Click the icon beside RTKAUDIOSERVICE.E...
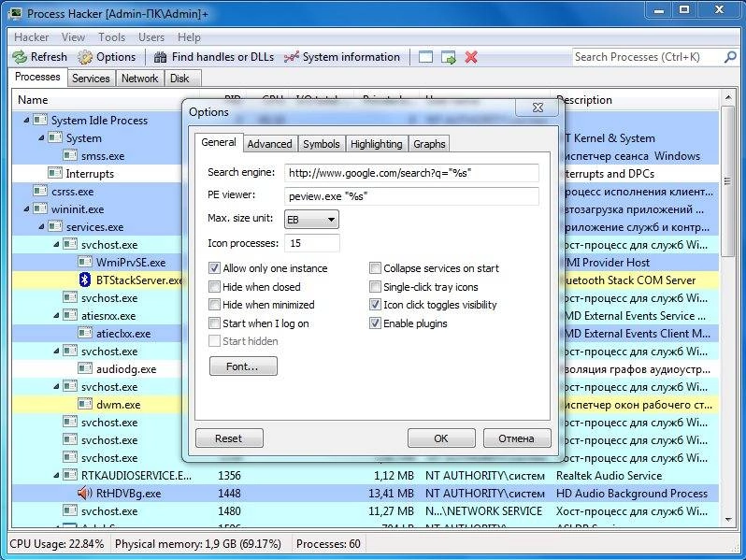746x560 pixels. coord(70,475)
